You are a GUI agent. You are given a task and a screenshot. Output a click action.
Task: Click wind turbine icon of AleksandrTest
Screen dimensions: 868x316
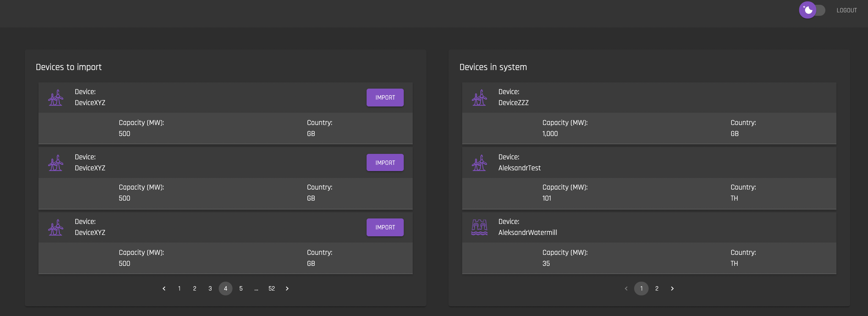(x=479, y=163)
